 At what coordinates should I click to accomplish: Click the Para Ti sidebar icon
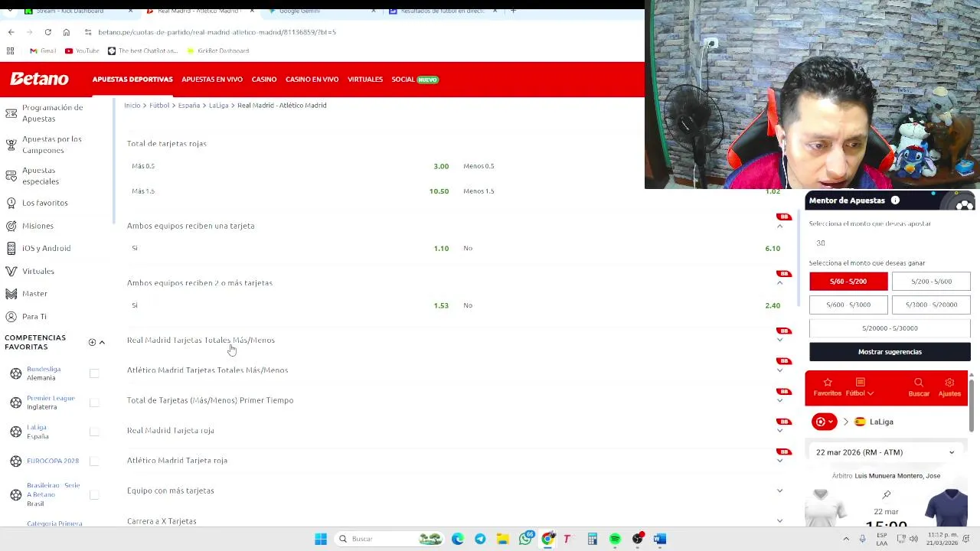[x=11, y=316]
